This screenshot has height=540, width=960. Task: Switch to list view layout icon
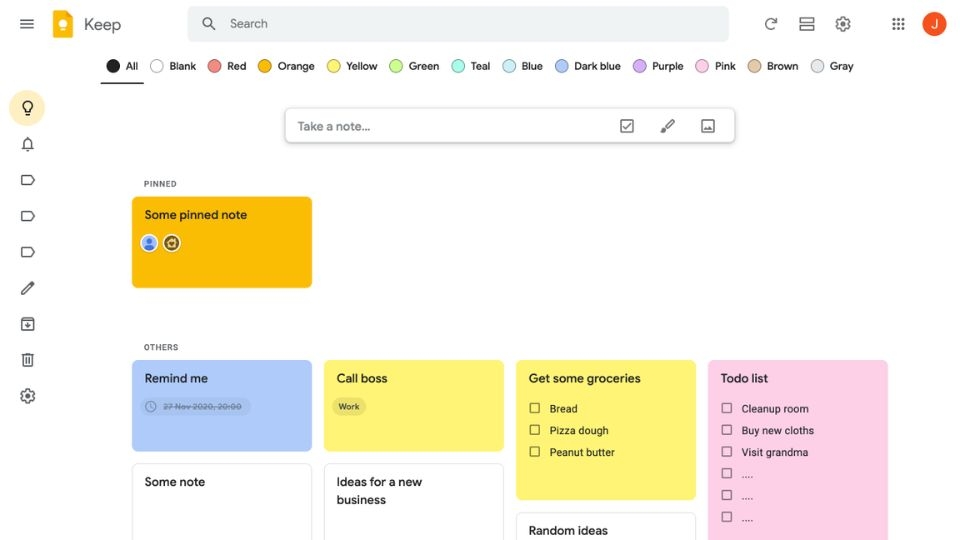point(807,24)
